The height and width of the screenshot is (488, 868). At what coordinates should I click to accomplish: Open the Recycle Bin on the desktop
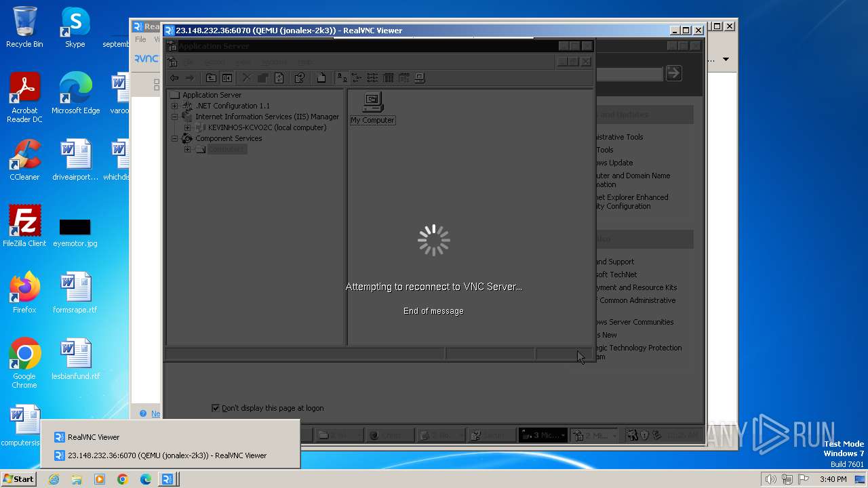click(24, 27)
